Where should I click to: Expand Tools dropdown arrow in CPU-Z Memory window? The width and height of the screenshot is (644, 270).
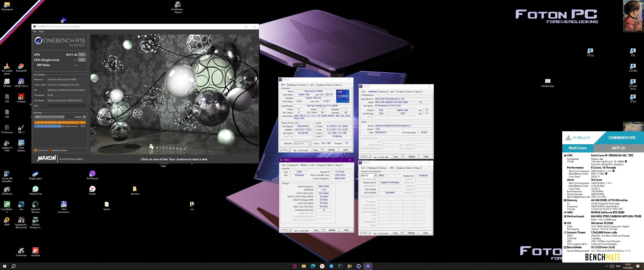[323, 230]
